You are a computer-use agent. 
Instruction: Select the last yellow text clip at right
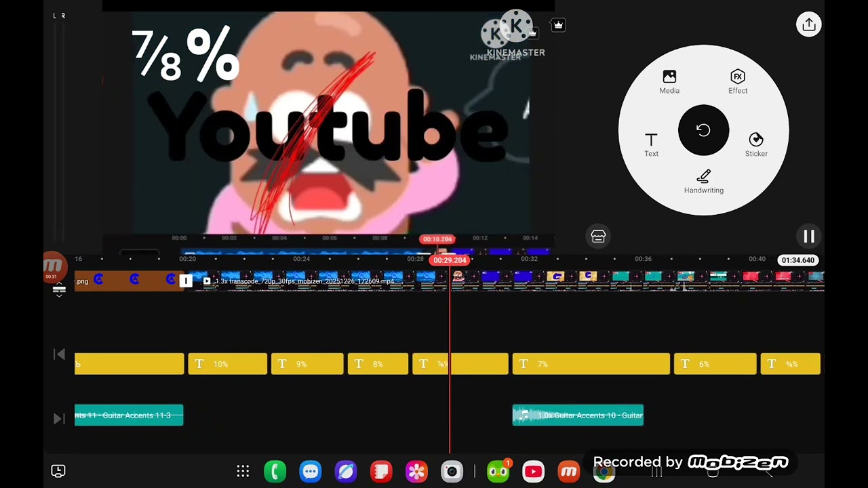coord(790,364)
